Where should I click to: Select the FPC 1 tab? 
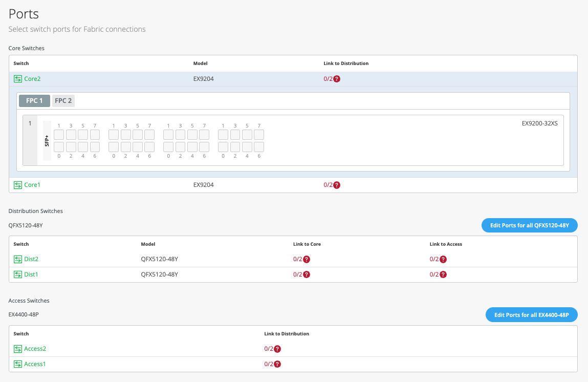click(34, 101)
